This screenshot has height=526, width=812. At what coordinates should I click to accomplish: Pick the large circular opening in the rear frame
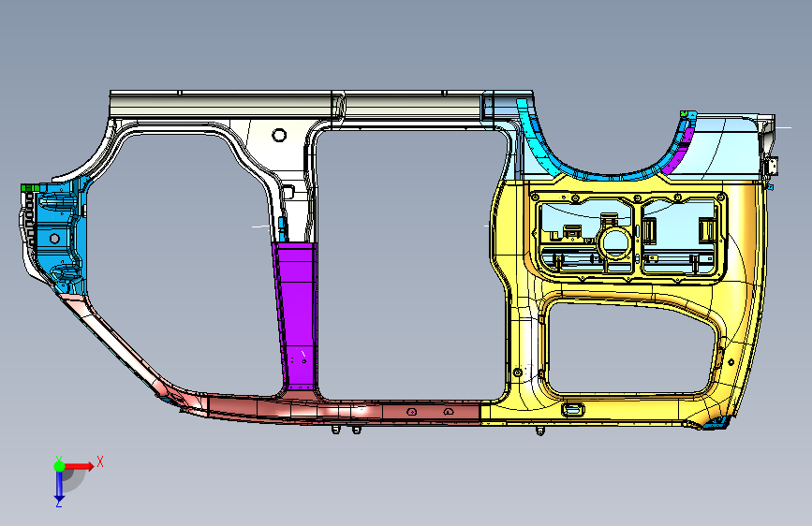pos(614,242)
